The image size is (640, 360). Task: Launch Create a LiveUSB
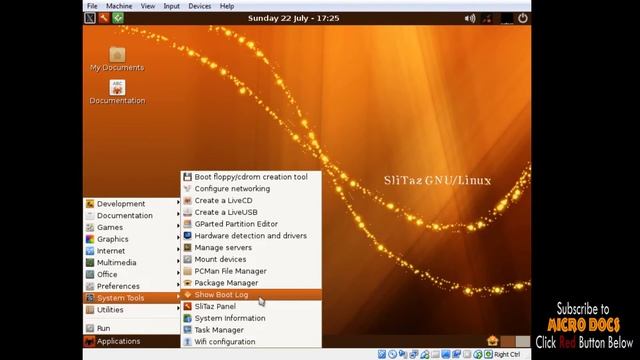point(251,213)
